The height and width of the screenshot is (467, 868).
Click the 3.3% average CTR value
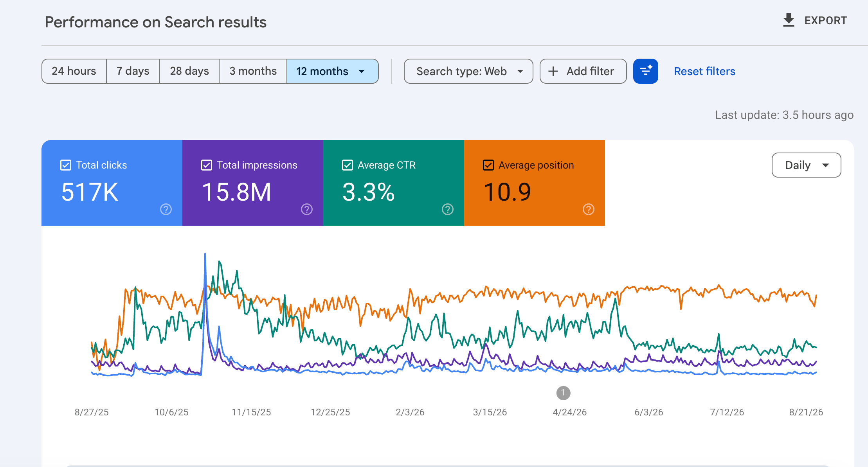tap(368, 192)
